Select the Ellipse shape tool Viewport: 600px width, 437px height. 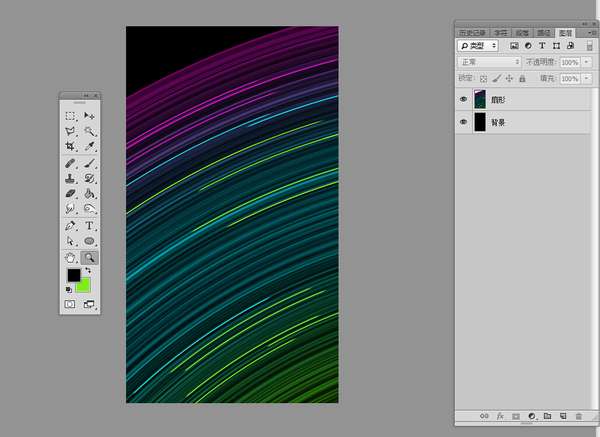coord(89,241)
